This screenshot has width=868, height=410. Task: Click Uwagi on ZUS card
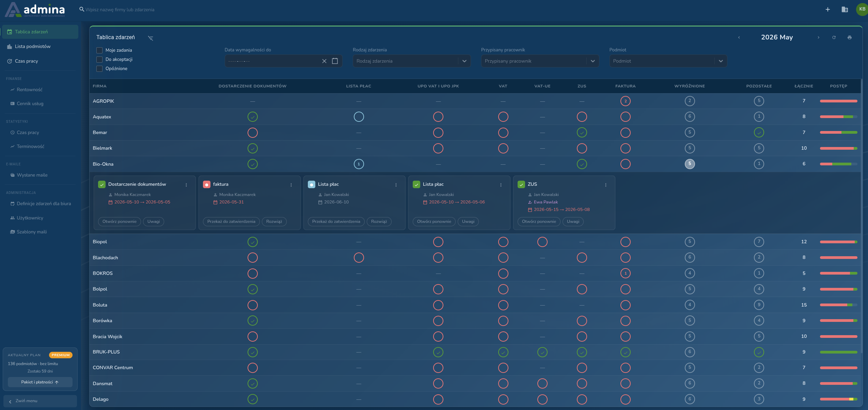click(573, 222)
